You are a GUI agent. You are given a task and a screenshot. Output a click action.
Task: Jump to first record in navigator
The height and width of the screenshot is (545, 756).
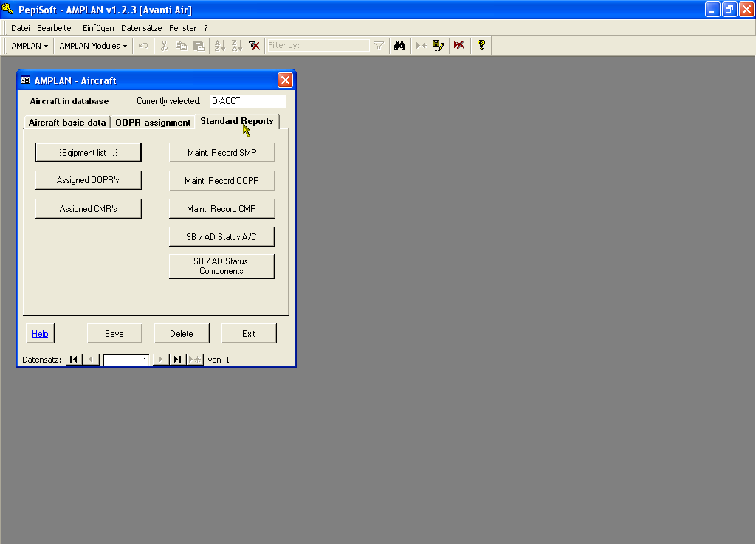[73, 360]
